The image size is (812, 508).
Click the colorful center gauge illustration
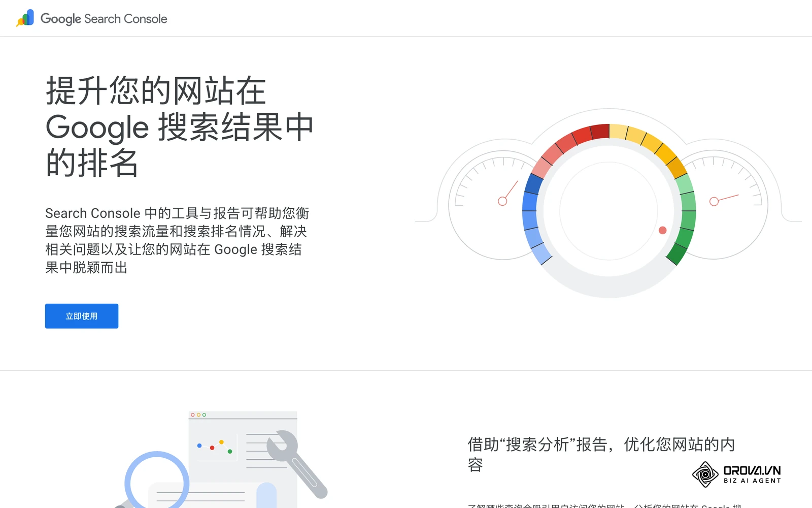click(x=609, y=210)
